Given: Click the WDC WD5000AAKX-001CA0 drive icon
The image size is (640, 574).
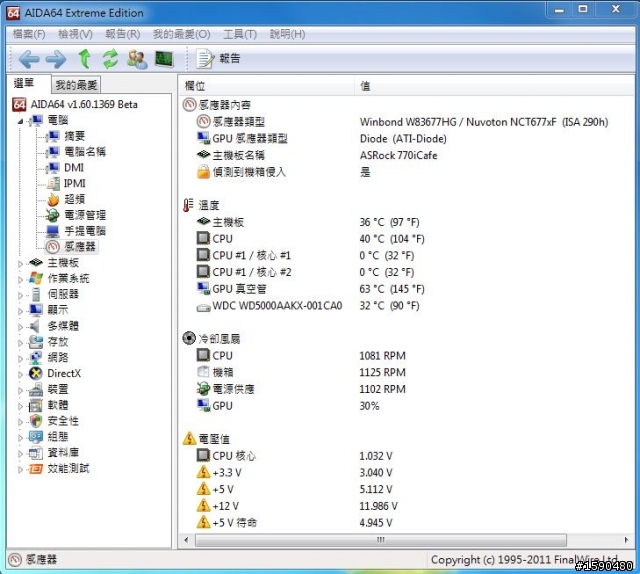Looking at the screenshot, I should click(x=203, y=307).
